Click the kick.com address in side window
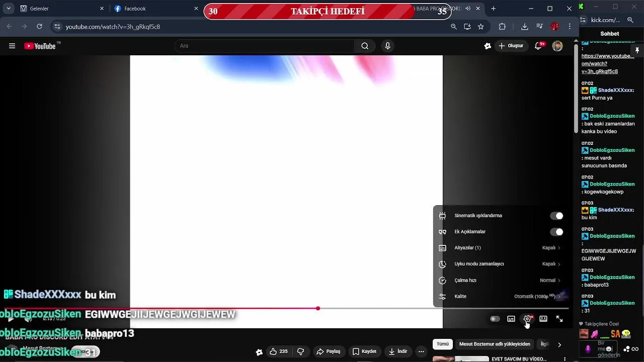Viewport: 644px width, 362px height. [606, 20]
